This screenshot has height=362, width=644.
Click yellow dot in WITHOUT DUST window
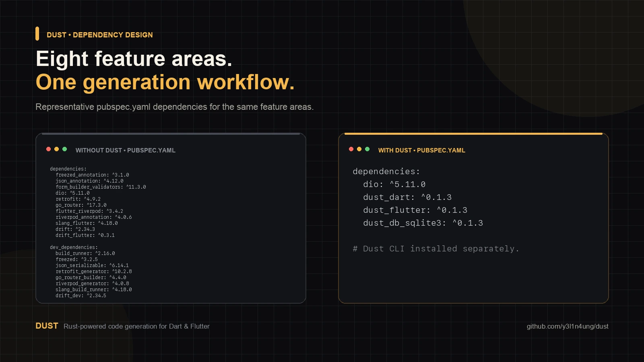click(x=56, y=149)
